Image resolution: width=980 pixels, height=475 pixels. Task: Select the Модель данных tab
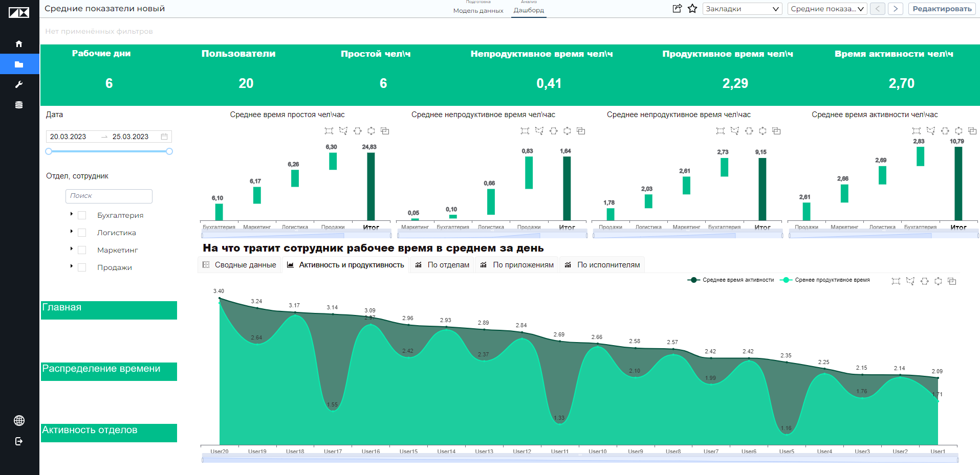click(x=478, y=10)
